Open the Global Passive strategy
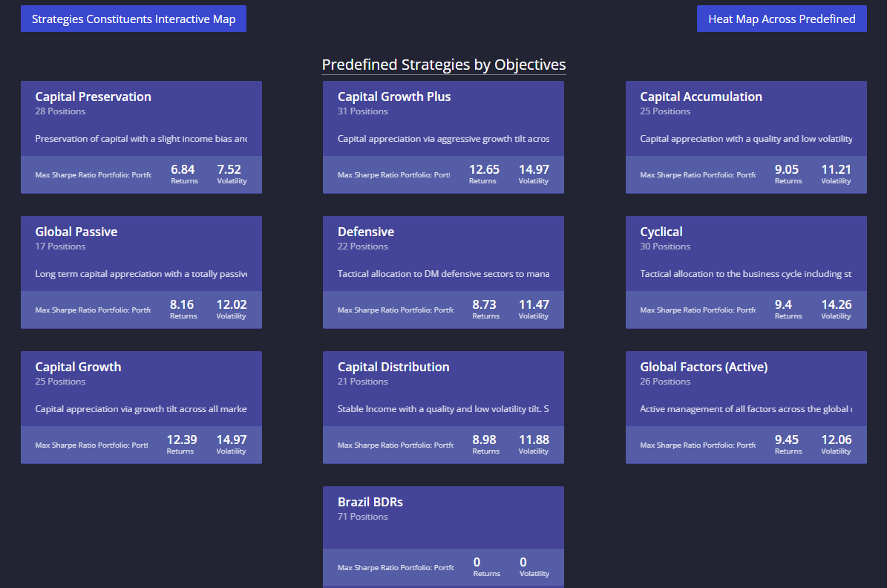 pyautogui.click(x=142, y=272)
